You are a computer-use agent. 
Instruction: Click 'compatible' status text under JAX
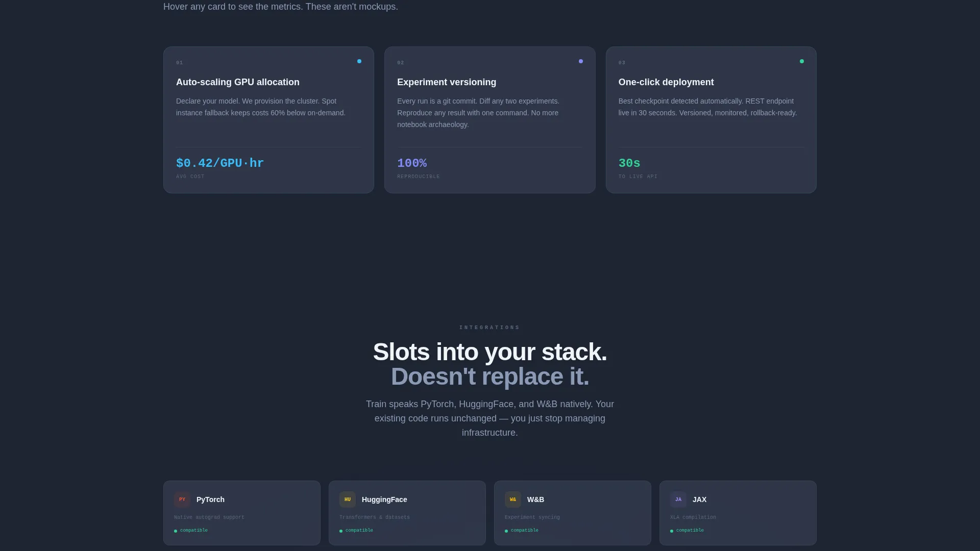pos(690,531)
